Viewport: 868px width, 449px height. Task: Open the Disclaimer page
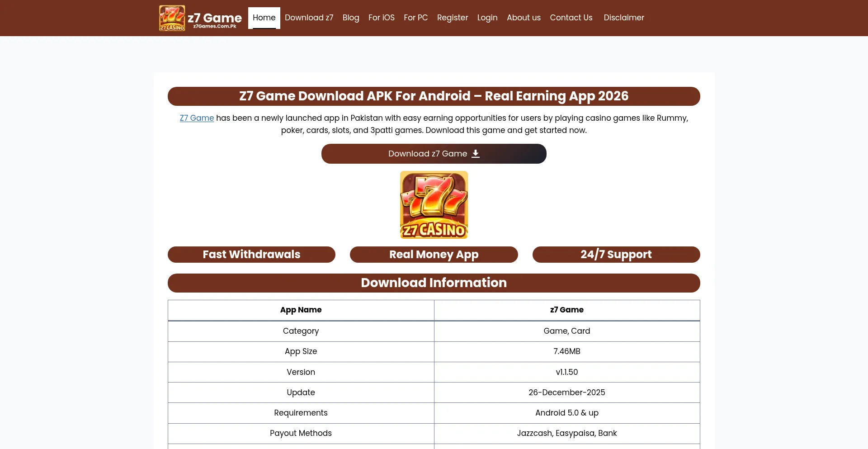(x=624, y=18)
